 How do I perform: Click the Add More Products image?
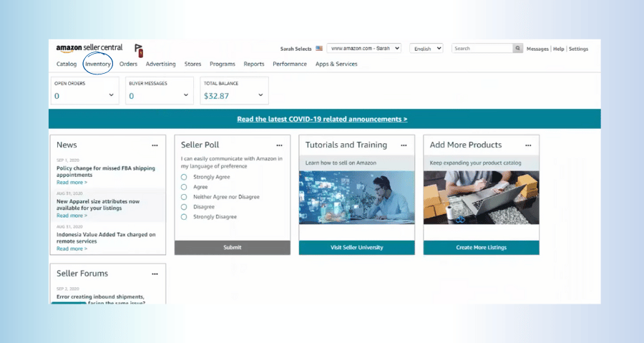click(x=482, y=198)
